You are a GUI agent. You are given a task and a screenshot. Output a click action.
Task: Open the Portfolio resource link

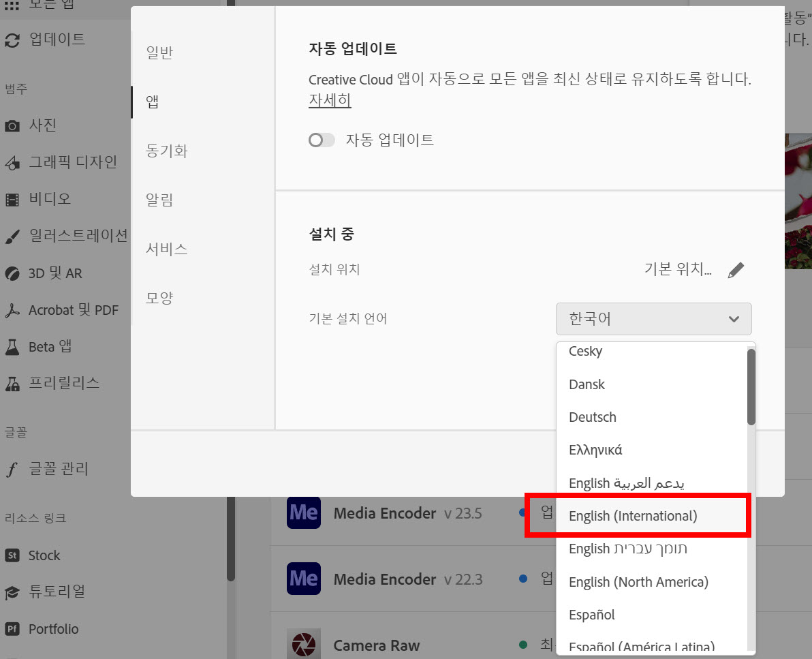(53, 629)
